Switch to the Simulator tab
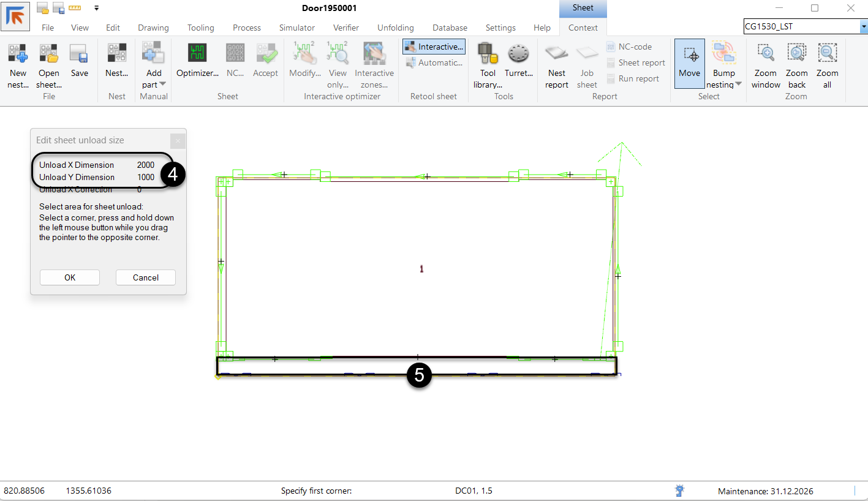The height and width of the screenshot is (501, 868). (x=296, y=28)
